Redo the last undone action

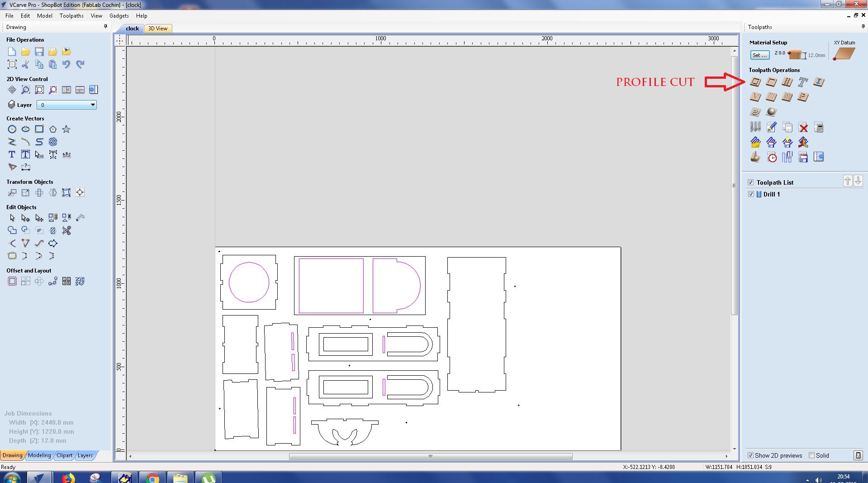pyautogui.click(x=80, y=64)
